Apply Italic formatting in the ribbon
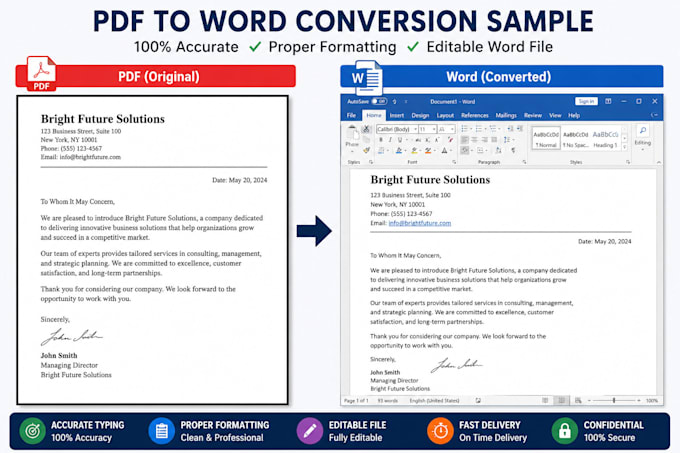Image resolution: width=680 pixels, height=453 pixels. pyautogui.click(x=390, y=140)
